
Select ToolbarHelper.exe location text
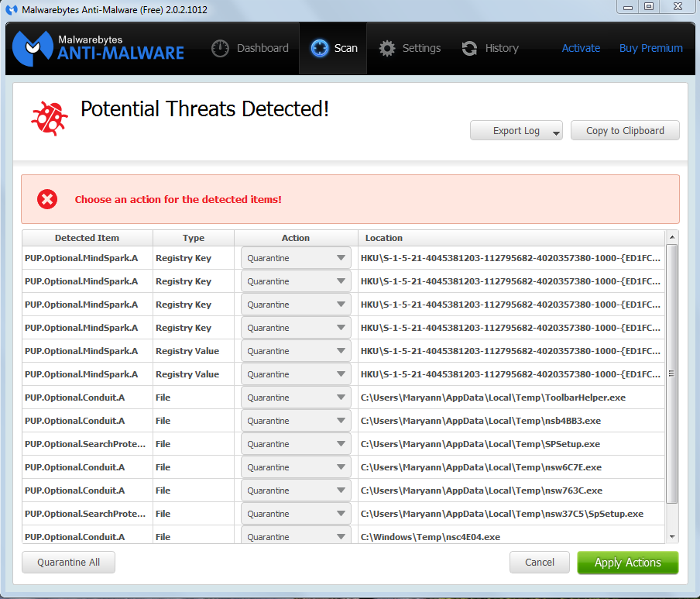pos(492,397)
